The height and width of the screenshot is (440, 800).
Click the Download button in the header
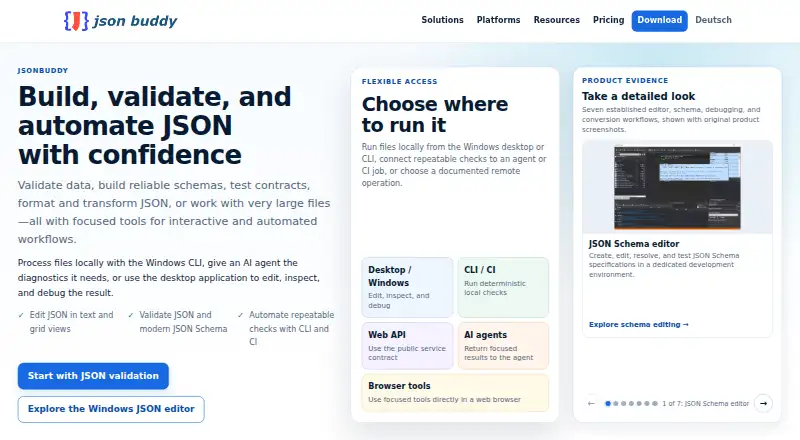click(659, 20)
